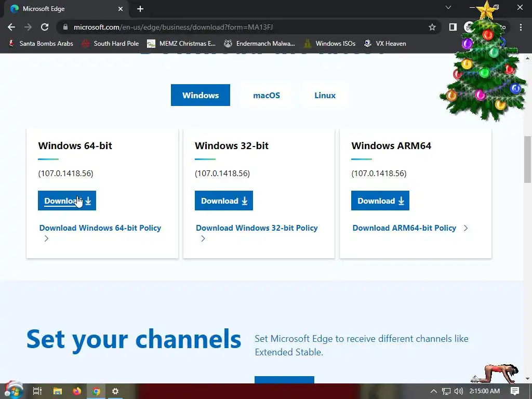Show hidden system tray icons
This screenshot has width=532, height=399.
click(434, 391)
